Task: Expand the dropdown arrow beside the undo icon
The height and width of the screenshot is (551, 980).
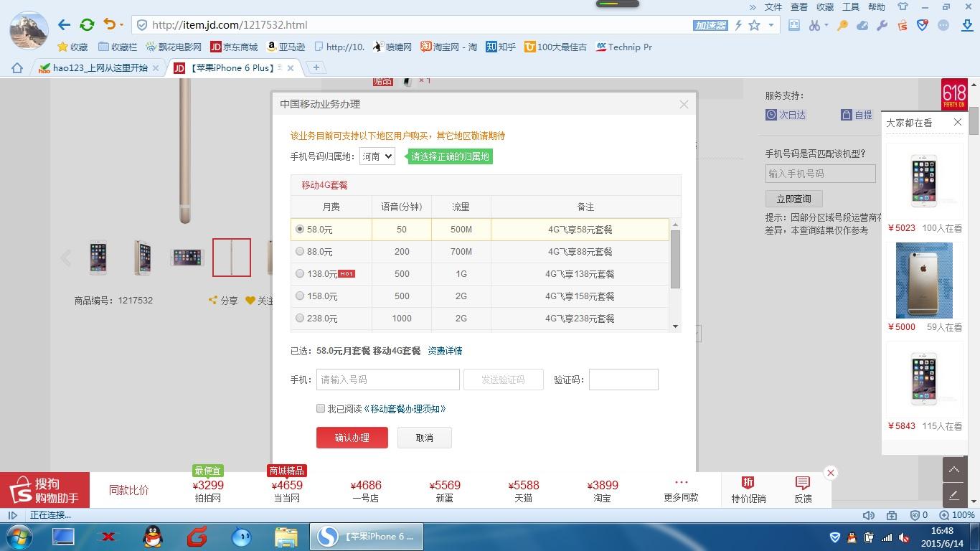Action: coord(121,25)
